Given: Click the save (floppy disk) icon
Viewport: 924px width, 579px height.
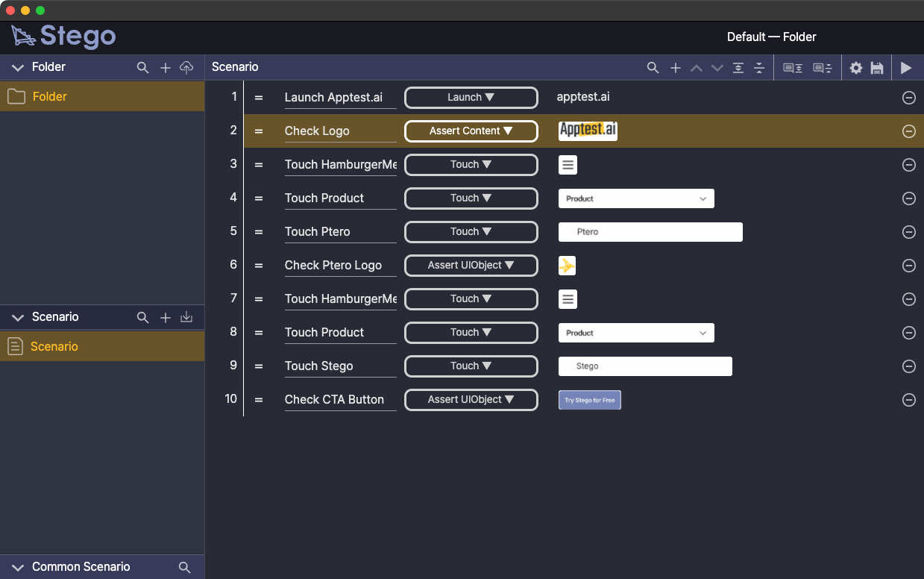Looking at the screenshot, I should [877, 68].
